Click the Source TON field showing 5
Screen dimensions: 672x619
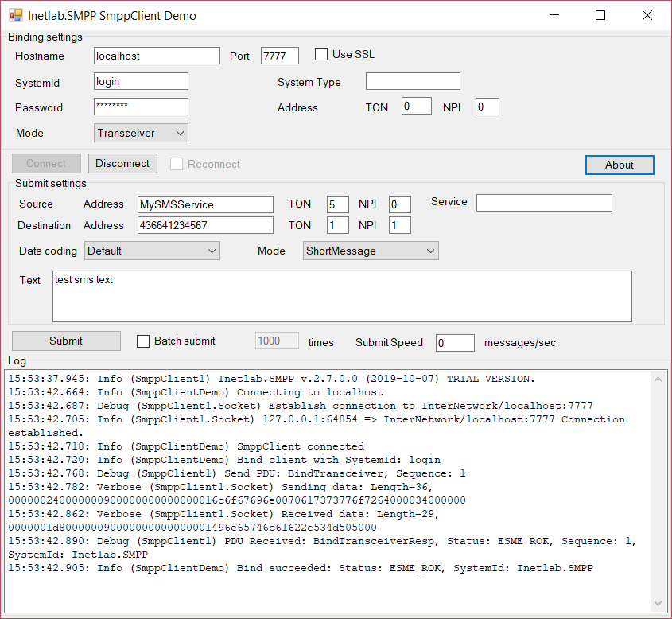coord(338,204)
